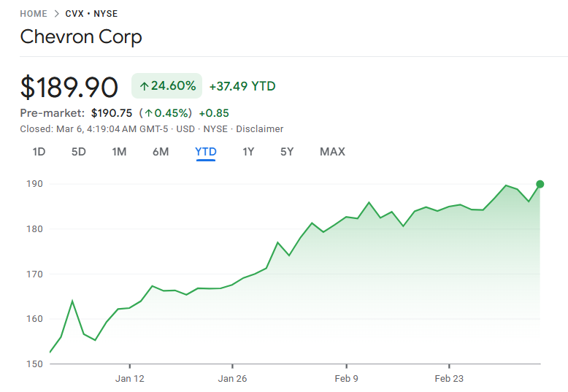Choose the 1Y time range
This screenshot has height=392, width=568.
pyautogui.click(x=248, y=152)
